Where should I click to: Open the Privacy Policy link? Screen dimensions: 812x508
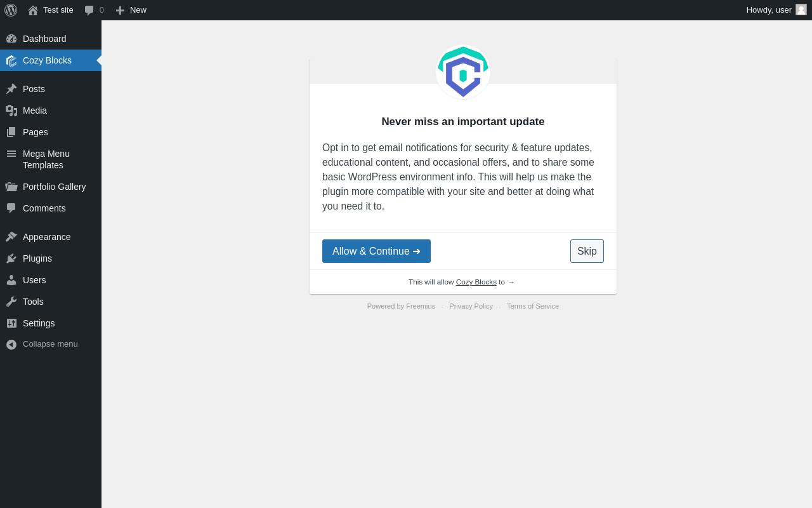(471, 306)
